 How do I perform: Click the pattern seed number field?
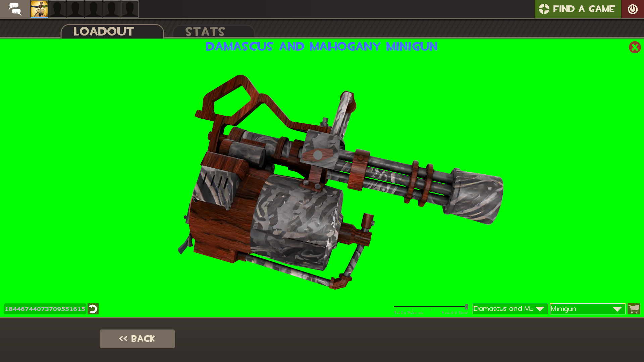[x=45, y=309]
